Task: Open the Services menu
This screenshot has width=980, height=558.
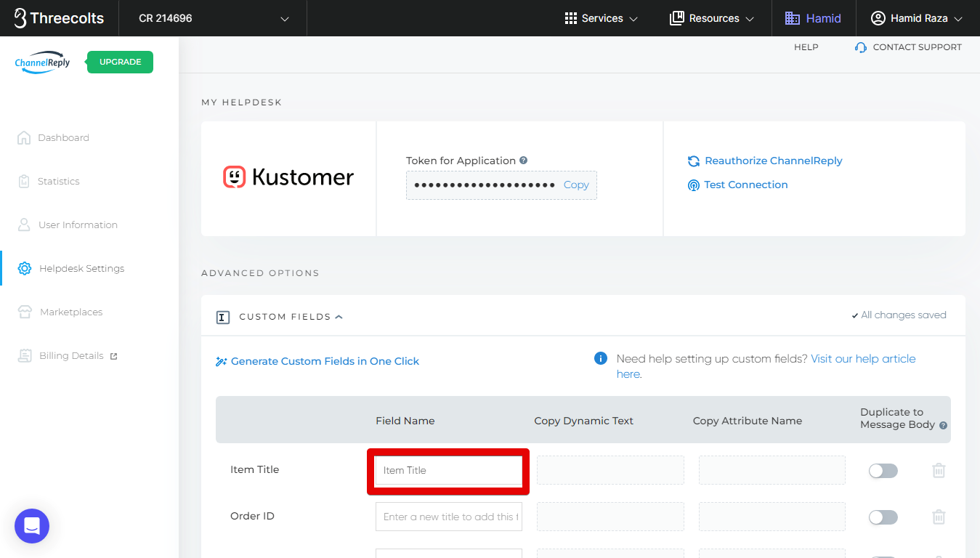Action: [x=602, y=18]
